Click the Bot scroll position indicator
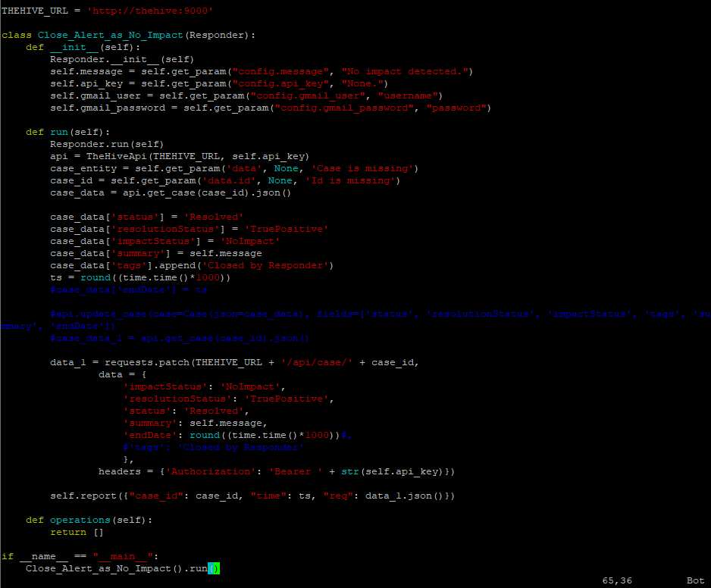This screenshot has width=711, height=588. point(695,580)
